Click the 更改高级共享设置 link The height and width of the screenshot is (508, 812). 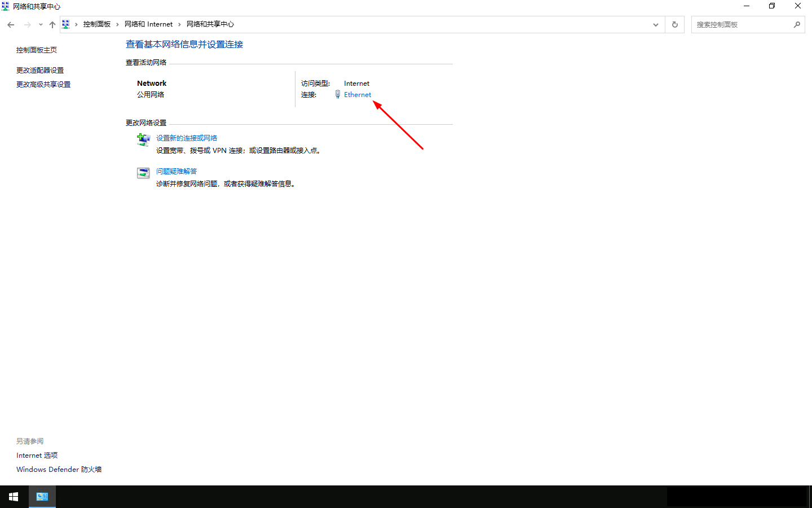coord(43,85)
